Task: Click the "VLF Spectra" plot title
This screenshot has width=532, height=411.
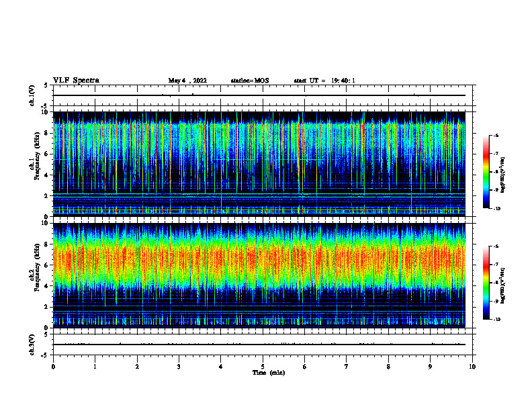Action: click(x=76, y=81)
